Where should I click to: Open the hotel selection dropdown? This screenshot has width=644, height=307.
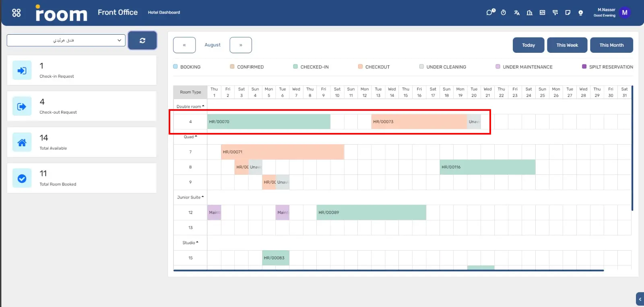tap(66, 40)
